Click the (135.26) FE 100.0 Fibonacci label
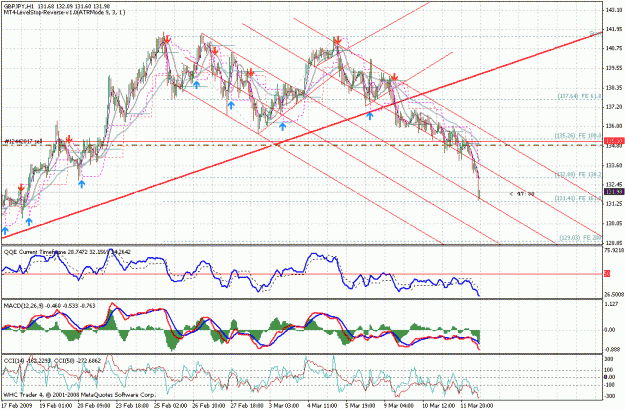The image size is (625, 410). (x=578, y=136)
